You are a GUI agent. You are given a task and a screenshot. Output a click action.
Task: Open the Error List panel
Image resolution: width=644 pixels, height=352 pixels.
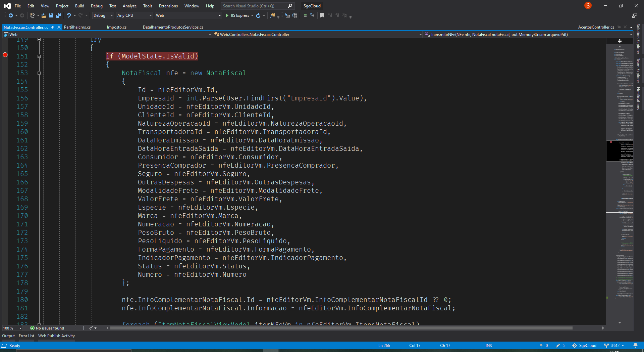pyautogui.click(x=26, y=336)
